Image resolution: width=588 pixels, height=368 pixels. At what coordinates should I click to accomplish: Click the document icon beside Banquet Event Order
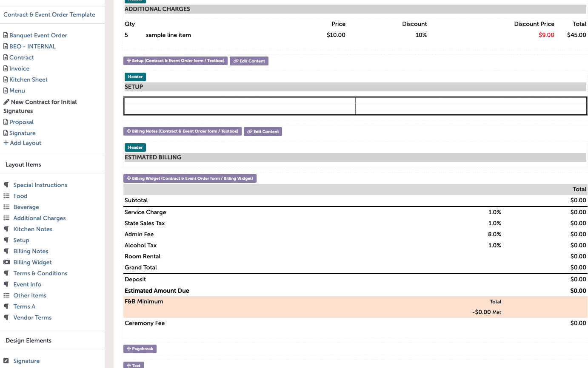pyautogui.click(x=5, y=35)
